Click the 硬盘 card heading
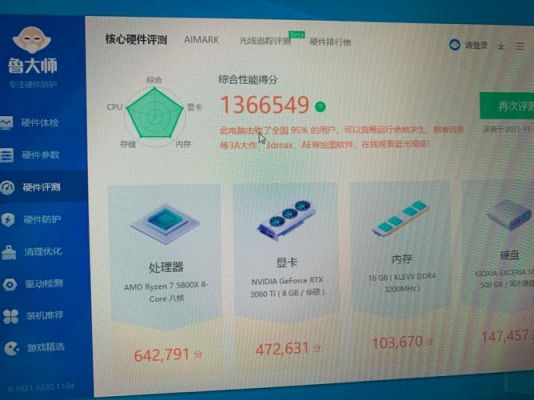This screenshot has height=400, width=534. (510, 255)
